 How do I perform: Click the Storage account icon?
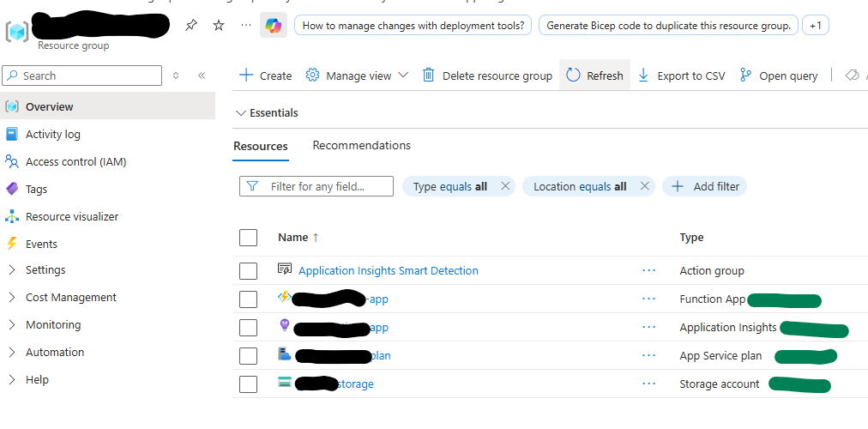pos(285,382)
